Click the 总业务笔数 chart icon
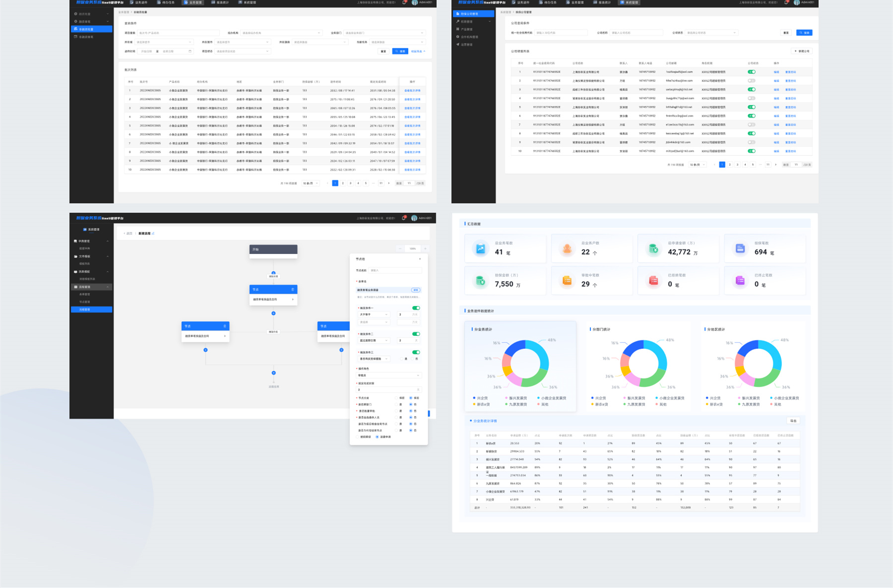The height and width of the screenshot is (588, 893). click(x=480, y=249)
